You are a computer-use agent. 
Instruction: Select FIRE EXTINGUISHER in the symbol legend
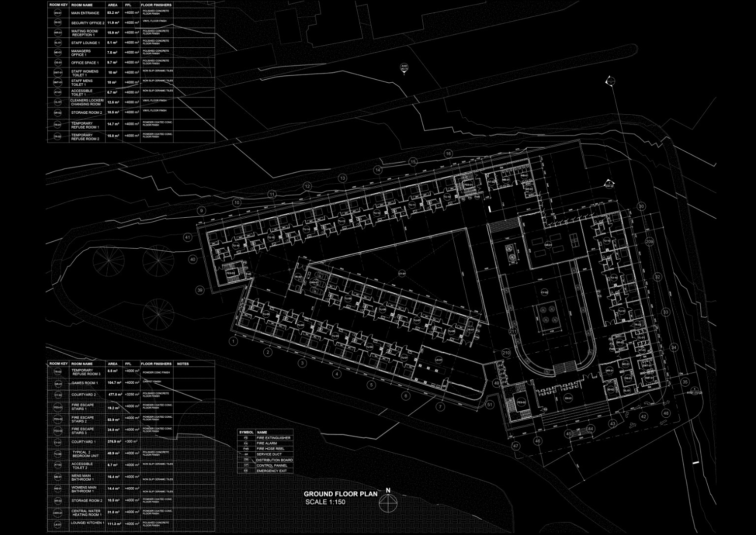[x=273, y=438]
